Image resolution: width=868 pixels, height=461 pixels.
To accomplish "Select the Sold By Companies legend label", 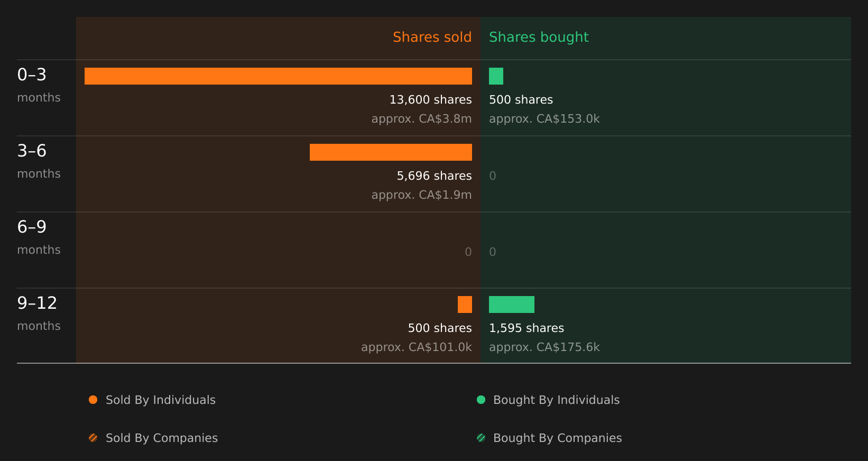I will coord(162,438).
